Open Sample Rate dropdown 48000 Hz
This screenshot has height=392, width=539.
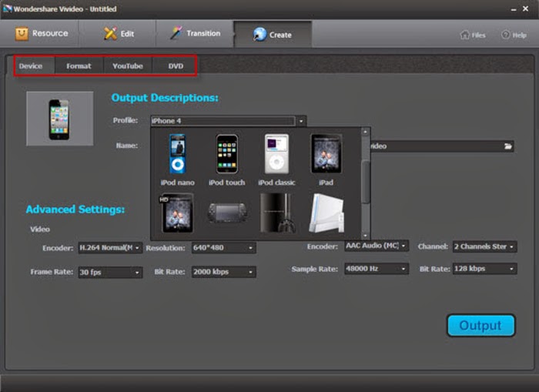pos(377,269)
